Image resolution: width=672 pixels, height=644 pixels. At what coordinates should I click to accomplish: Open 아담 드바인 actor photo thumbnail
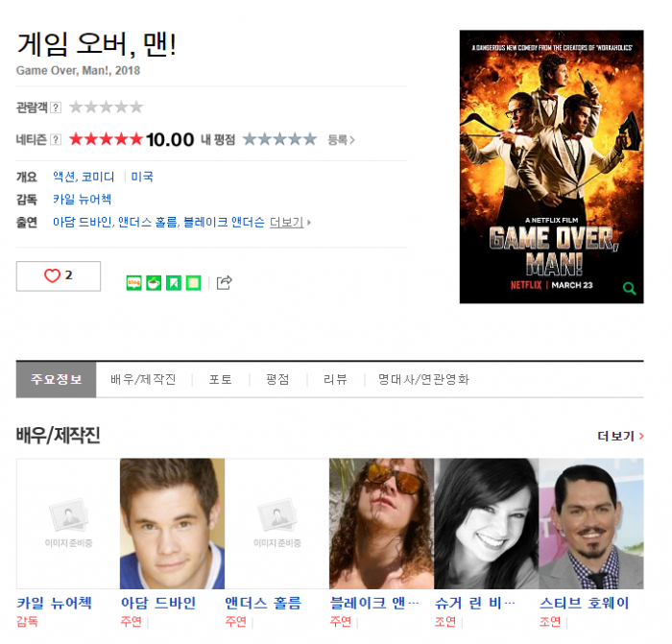coord(172,523)
